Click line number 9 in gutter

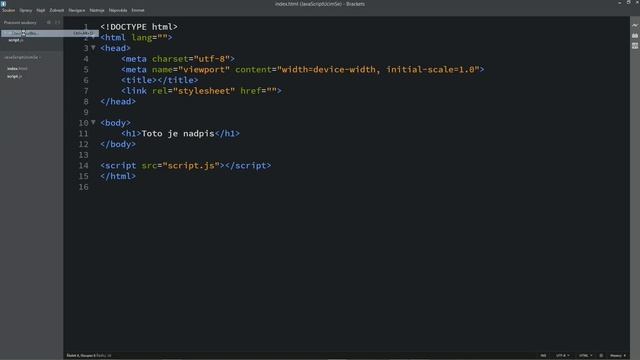[x=86, y=112]
